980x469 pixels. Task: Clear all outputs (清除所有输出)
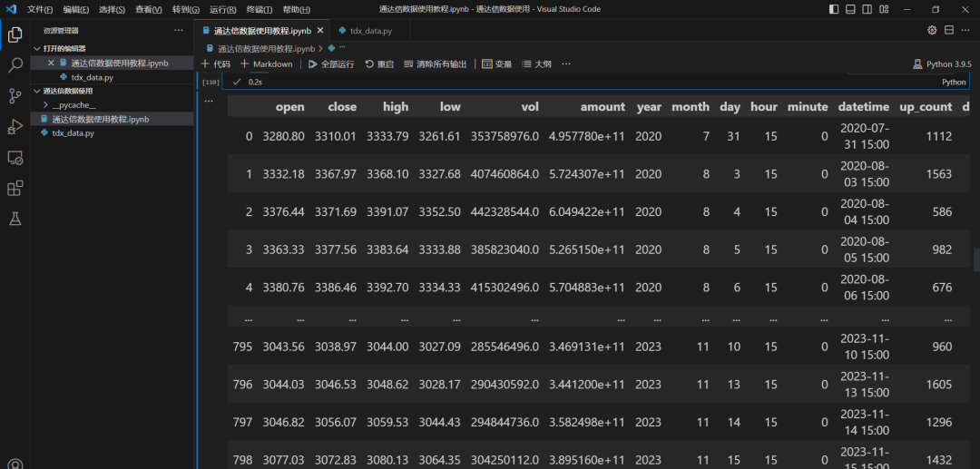click(436, 64)
